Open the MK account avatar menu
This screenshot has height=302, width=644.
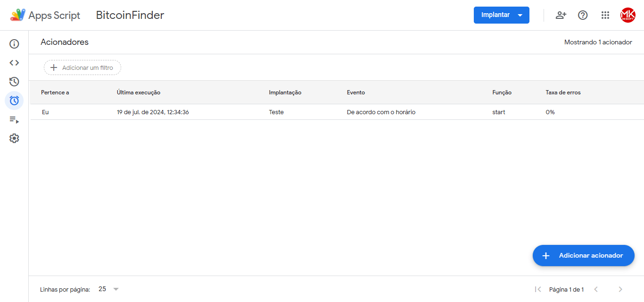627,15
